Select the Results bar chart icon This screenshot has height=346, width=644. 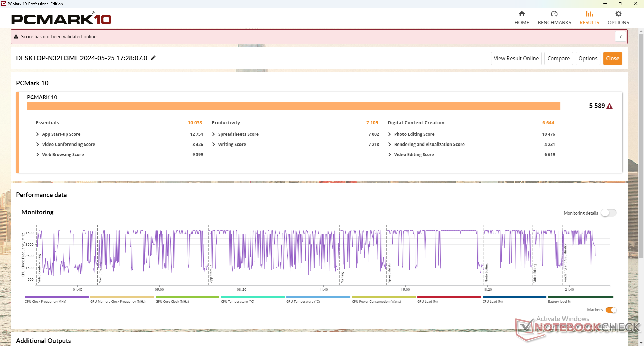click(x=589, y=14)
